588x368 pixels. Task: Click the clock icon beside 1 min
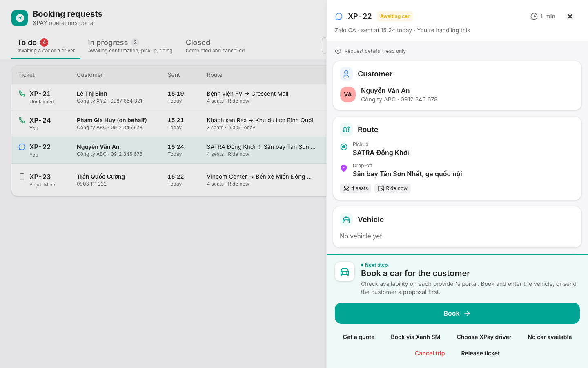click(x=534, y=16)
